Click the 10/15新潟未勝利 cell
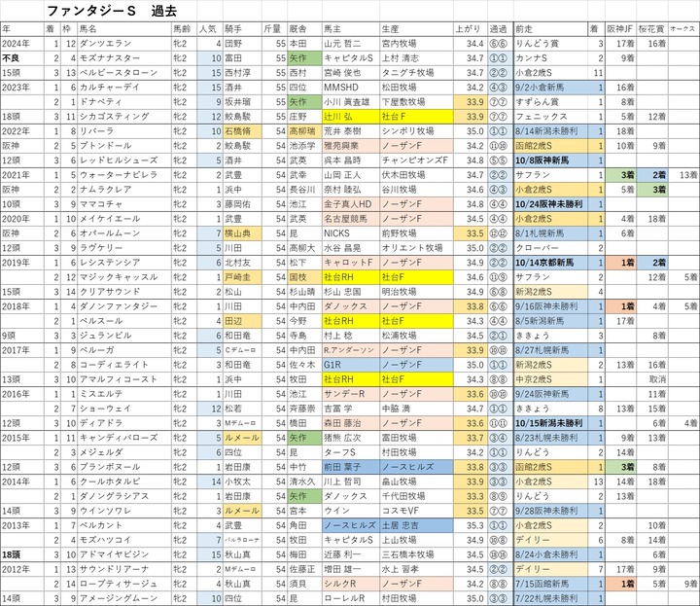Screen dimensions: 700x606 click(548, 423)
